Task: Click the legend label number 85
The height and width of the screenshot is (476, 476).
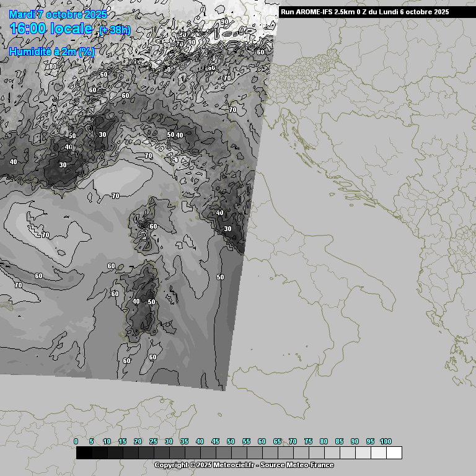Action: tap(339, 441)
